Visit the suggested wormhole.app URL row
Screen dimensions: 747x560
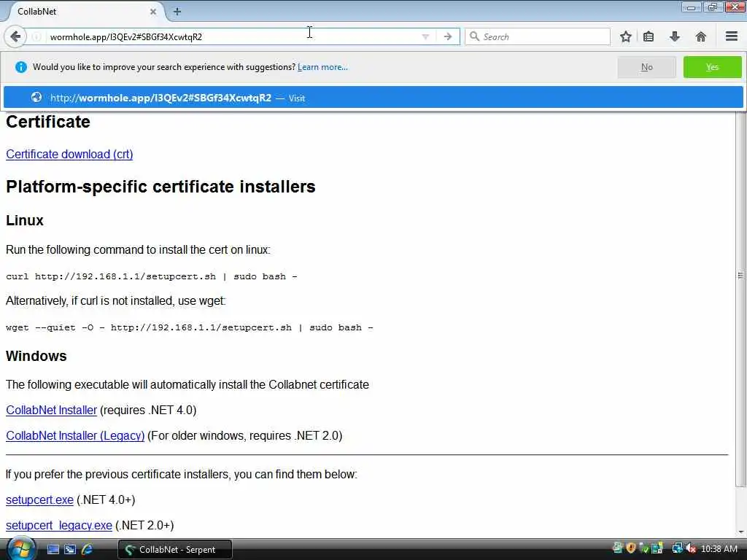373,98
